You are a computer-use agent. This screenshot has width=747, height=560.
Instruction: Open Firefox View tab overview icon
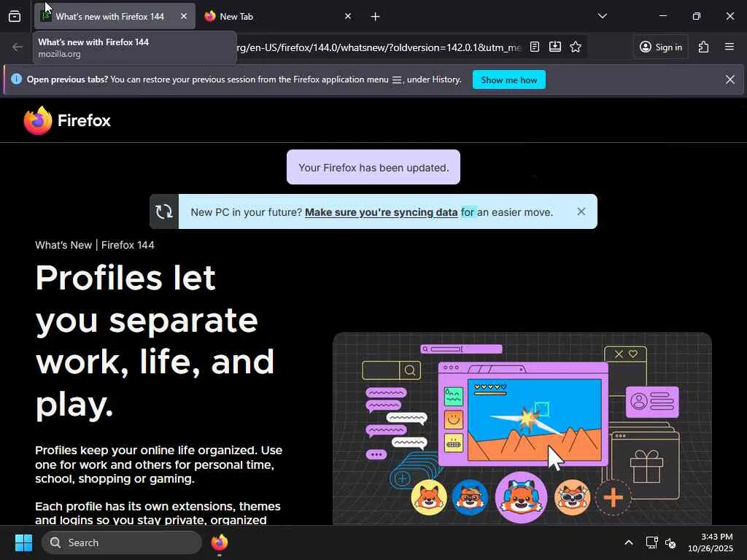click(x=15, y=16)
